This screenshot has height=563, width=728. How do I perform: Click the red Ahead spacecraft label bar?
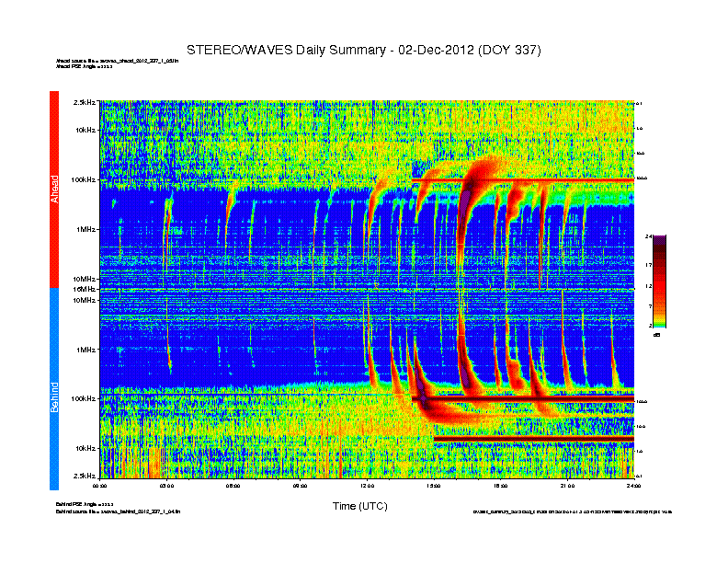pos(54,189)
